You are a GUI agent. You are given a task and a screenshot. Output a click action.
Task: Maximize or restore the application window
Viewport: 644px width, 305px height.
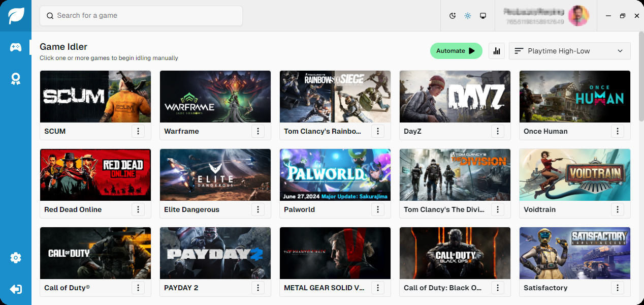[x=623, y=16]
